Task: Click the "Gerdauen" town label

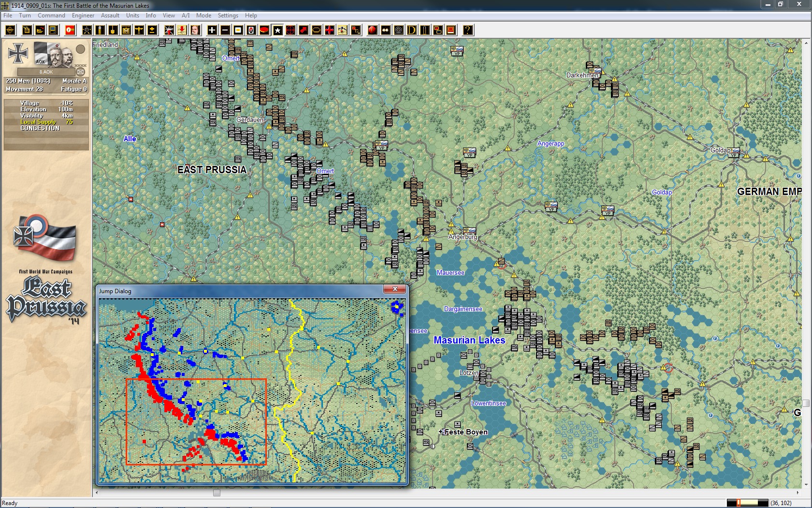Action: coord(250,120)
